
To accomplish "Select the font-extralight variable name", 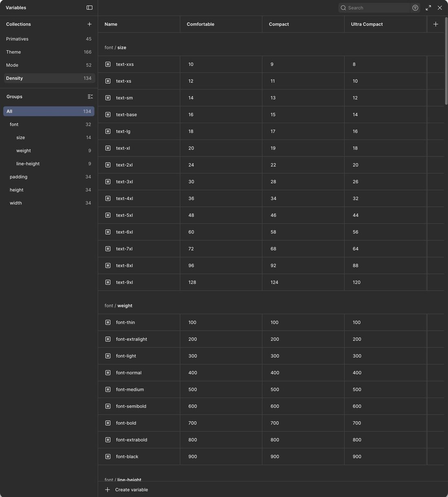I will (x=132, y=339).
